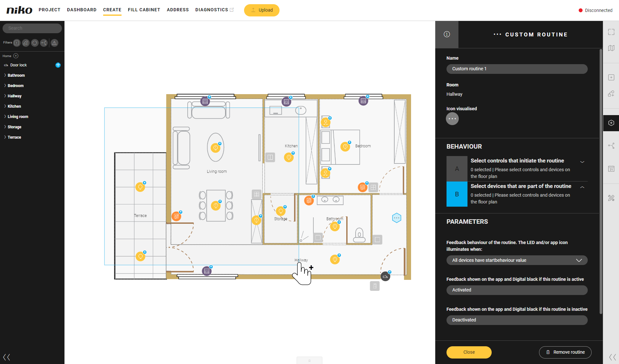Screen dimensions: 619x364
Task: Go to the Dashboard tab
Action: click(82, 10)
